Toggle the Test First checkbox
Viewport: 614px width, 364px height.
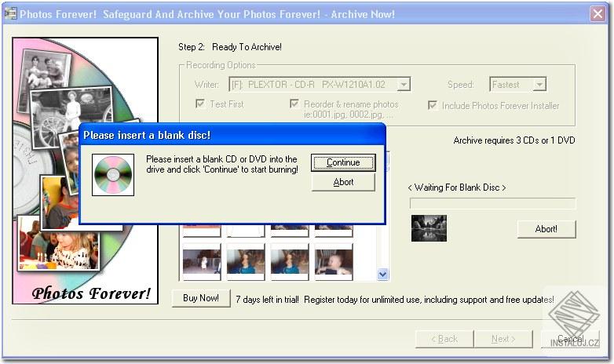[200, 104]
